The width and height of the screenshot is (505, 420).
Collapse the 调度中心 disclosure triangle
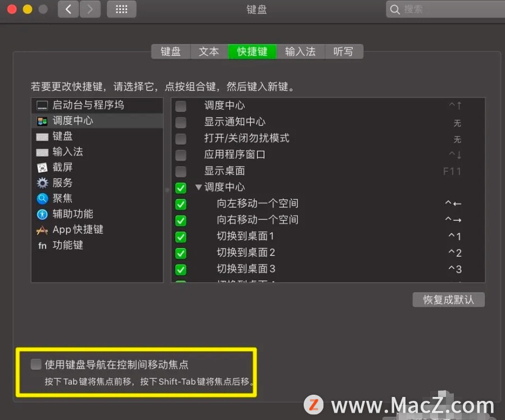pyautogui.click(x=199, y=187)
